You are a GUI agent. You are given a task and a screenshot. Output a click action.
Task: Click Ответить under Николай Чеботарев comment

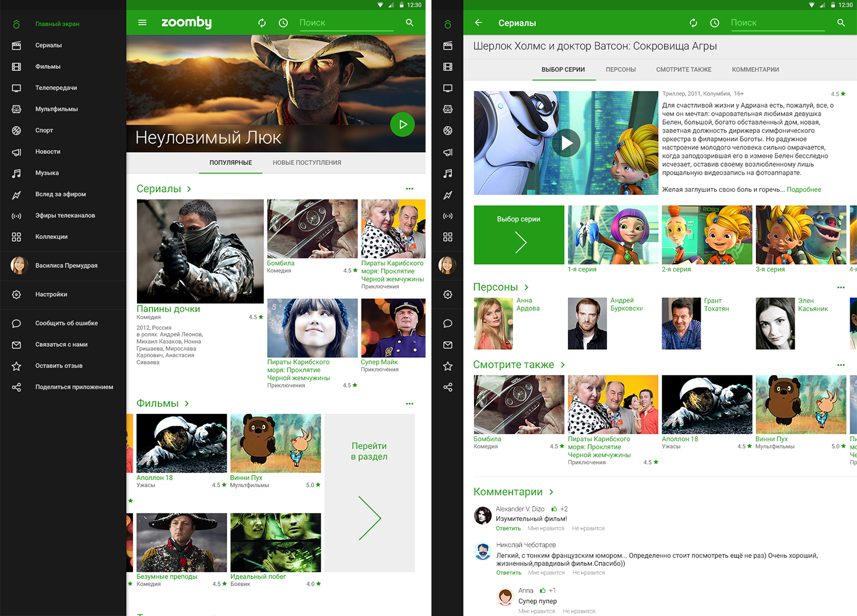508,573
